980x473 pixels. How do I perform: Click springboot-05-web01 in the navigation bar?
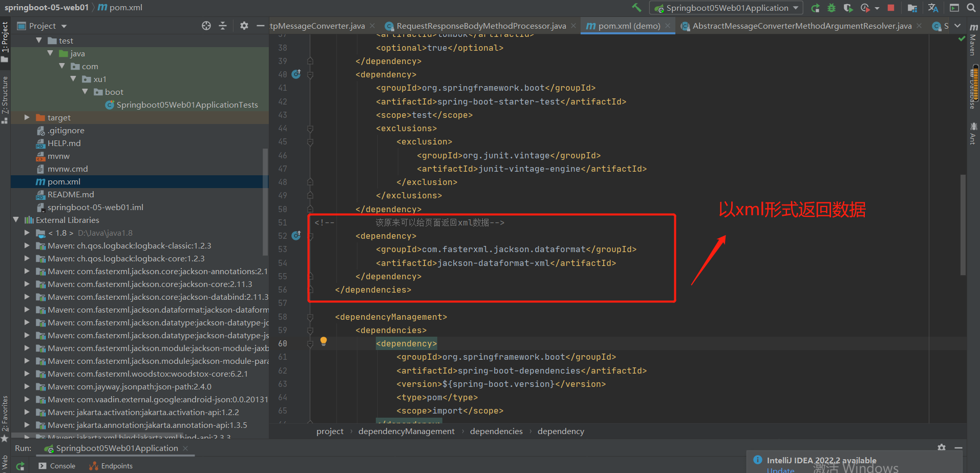(x=47, y=8)
